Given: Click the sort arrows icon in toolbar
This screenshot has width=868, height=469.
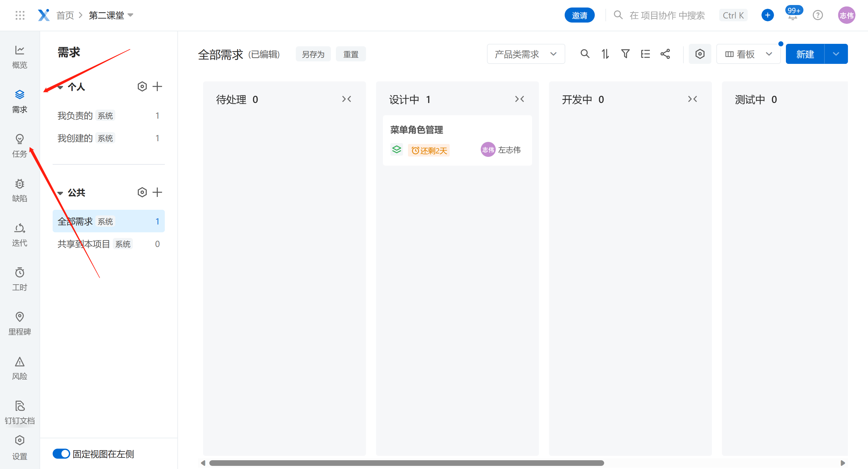Looking at the screenshot, I should (605, 54).
